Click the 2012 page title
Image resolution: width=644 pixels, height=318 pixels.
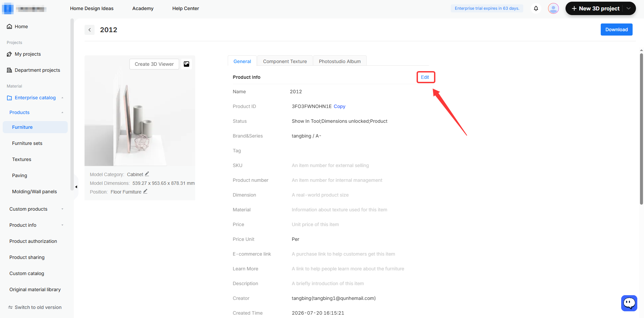tap(109, 30)
